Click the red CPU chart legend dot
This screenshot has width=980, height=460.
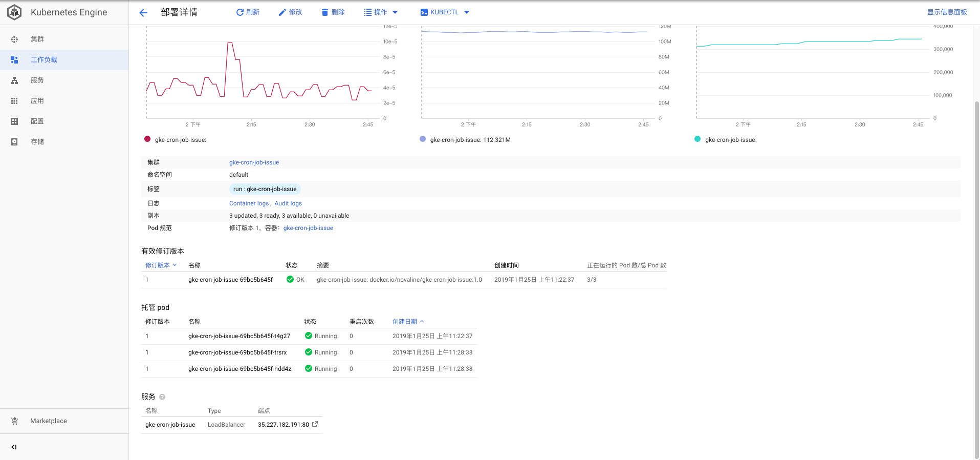[x=147, y=139]
